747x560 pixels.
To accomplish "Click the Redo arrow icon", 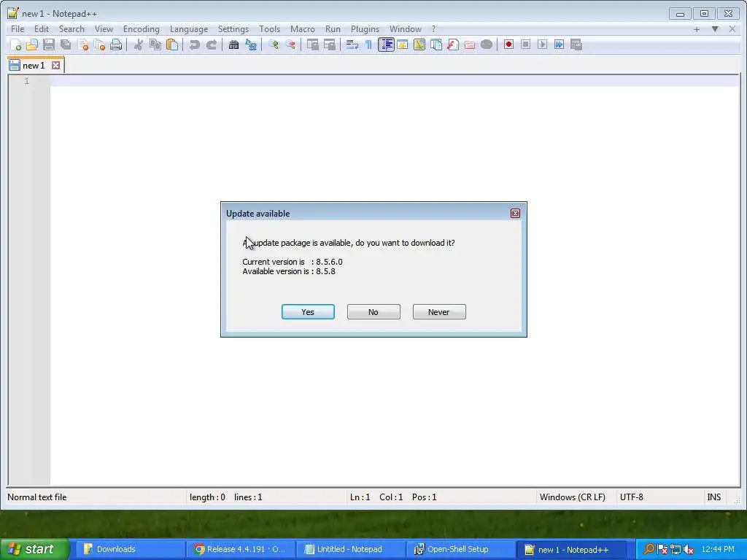I will pyautogui.click(x=212, y=44).
